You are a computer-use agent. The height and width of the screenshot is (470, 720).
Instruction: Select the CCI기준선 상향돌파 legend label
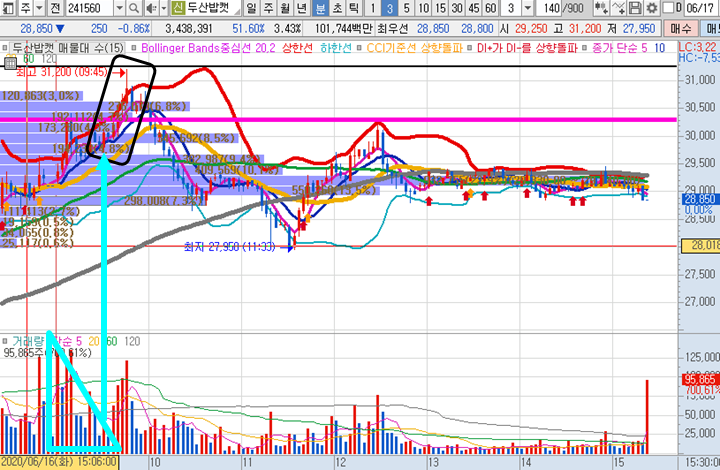(x=414, y=48)
